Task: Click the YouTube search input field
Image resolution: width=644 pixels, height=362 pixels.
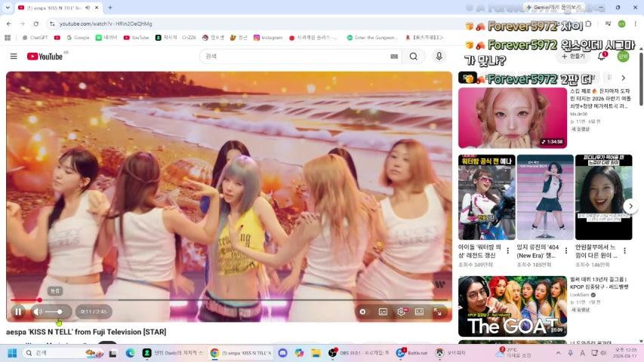Action: pyautogui.click(x=296, y=57)
